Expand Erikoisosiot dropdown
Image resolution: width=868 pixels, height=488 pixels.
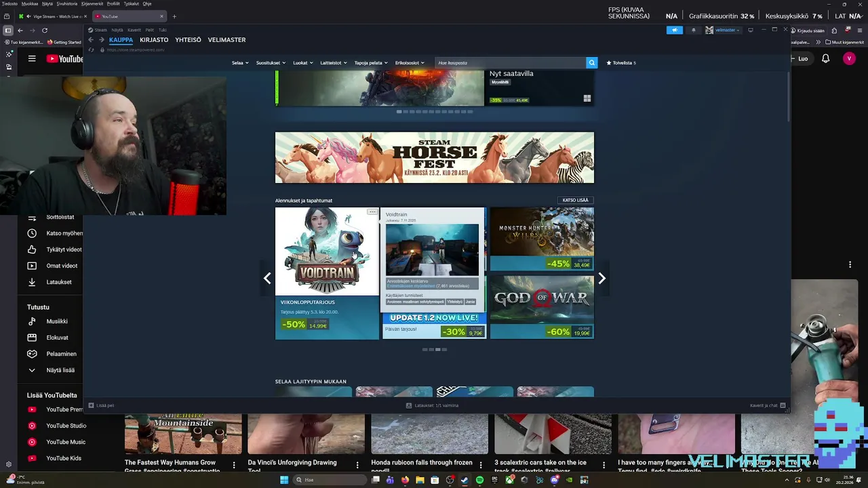pos(410,62)
